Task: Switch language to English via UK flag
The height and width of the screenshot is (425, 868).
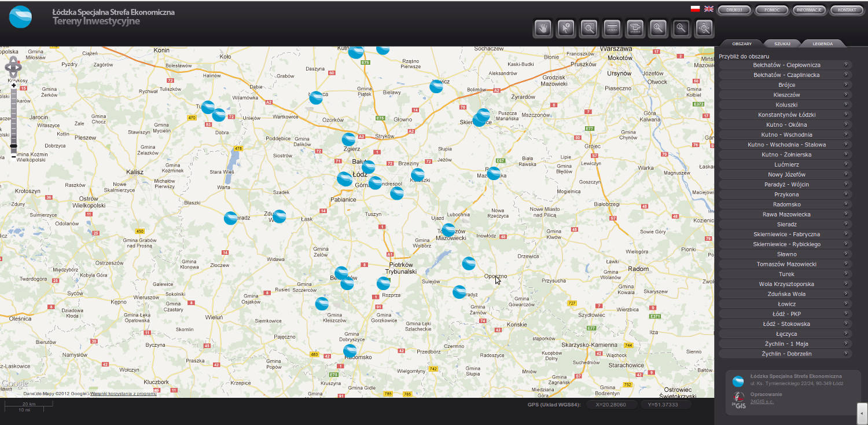Action: (708, 9)
